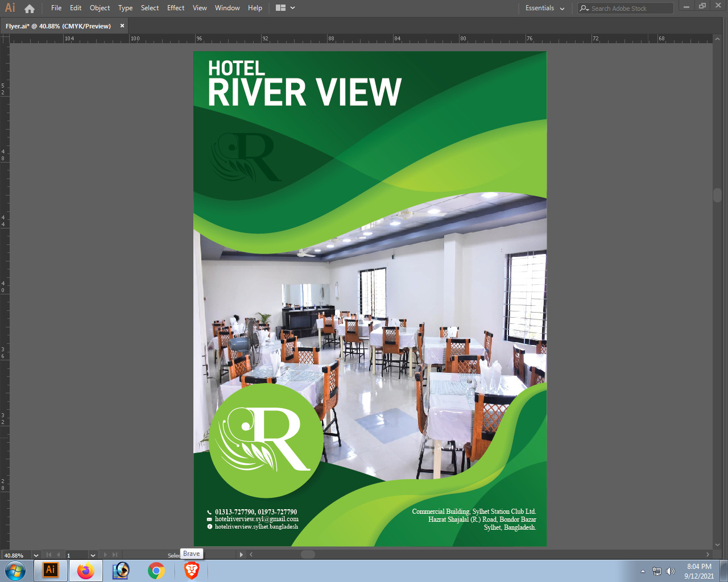Screen dimensions: 728x582
Task: Select the Flyer.ai document tab
Action: (x=58, y=26)
